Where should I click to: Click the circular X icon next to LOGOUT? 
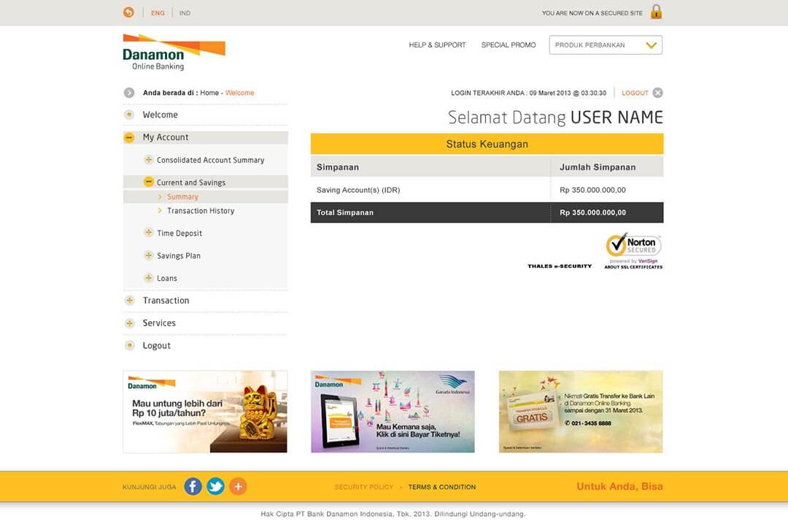click(657, 92)
